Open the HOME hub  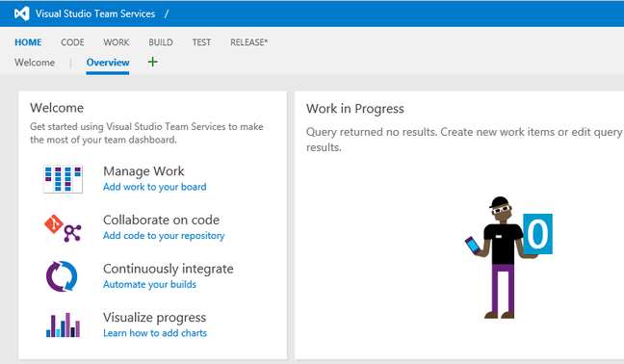(28, 42)
